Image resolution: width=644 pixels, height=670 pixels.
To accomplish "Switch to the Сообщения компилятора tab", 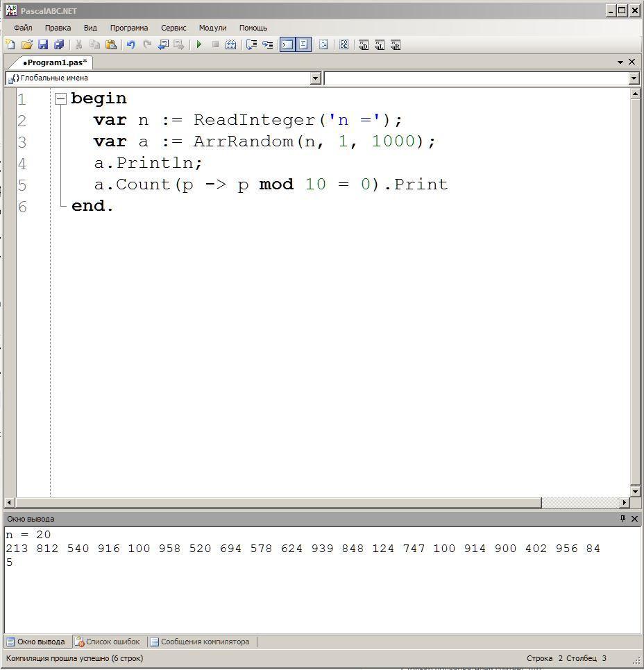I will pyautogui.click(x=200, y=642).
